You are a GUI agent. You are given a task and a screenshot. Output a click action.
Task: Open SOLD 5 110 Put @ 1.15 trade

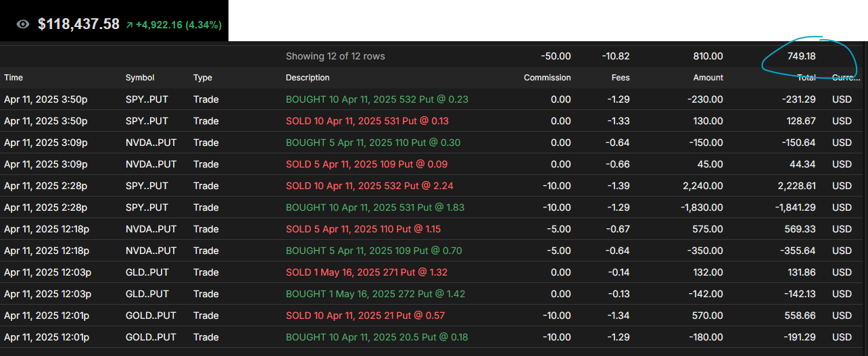click(363, 229)
